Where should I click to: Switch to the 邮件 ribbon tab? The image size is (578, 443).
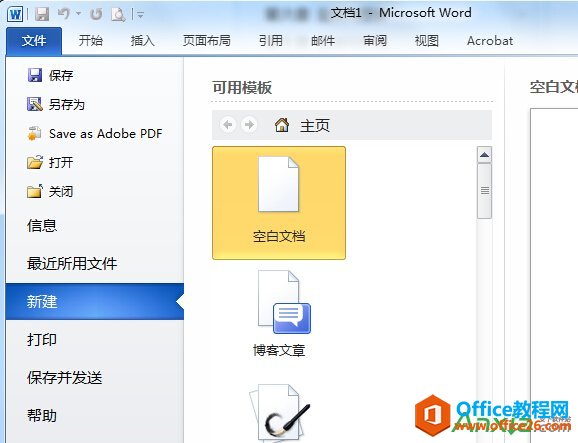pos(323,41)
